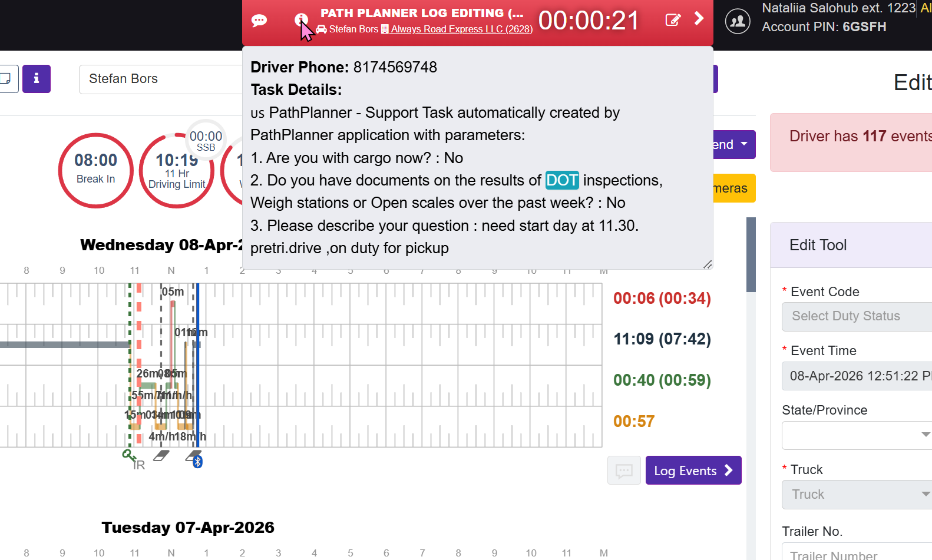Image resolution: width=932 pixels, height=560 pixels.
Task: Open the chat bubble icon in red header
Action: tap(259, 21)
